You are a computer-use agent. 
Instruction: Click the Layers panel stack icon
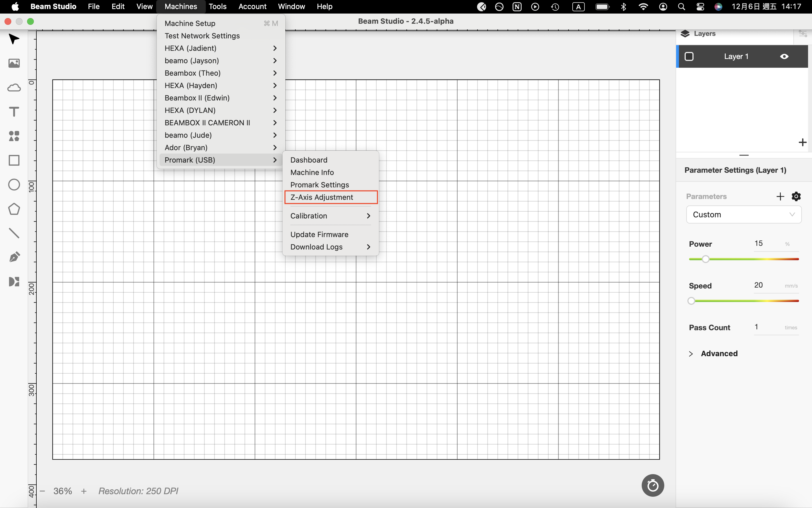click(x=685, y=34)
